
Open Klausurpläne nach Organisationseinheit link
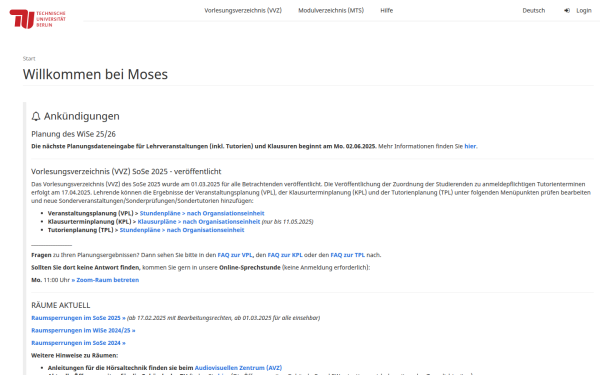199,222
